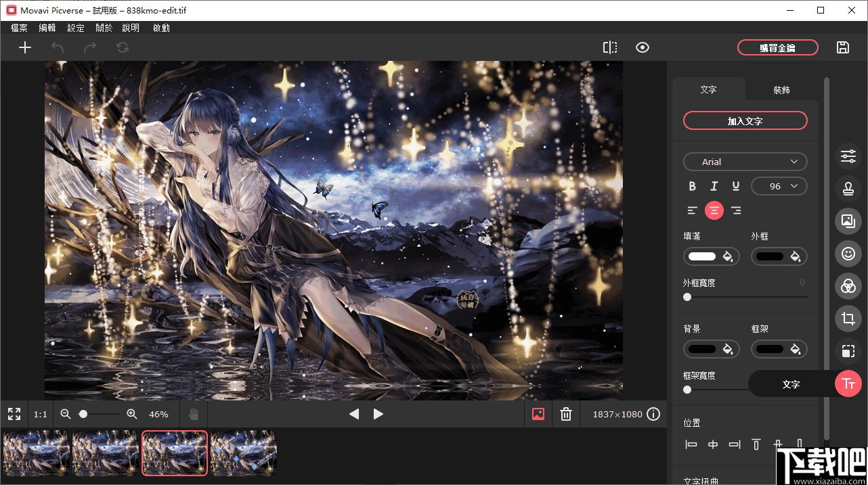Delete image with trash icon

click(x=566, y=414)
